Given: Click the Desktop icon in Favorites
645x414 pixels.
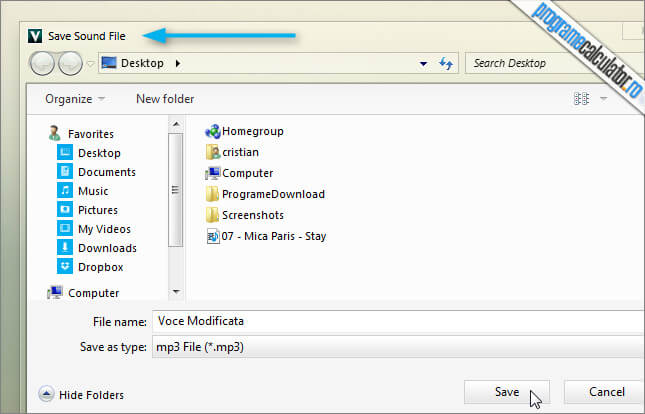Looking at the screenshot, I should 65,152.
